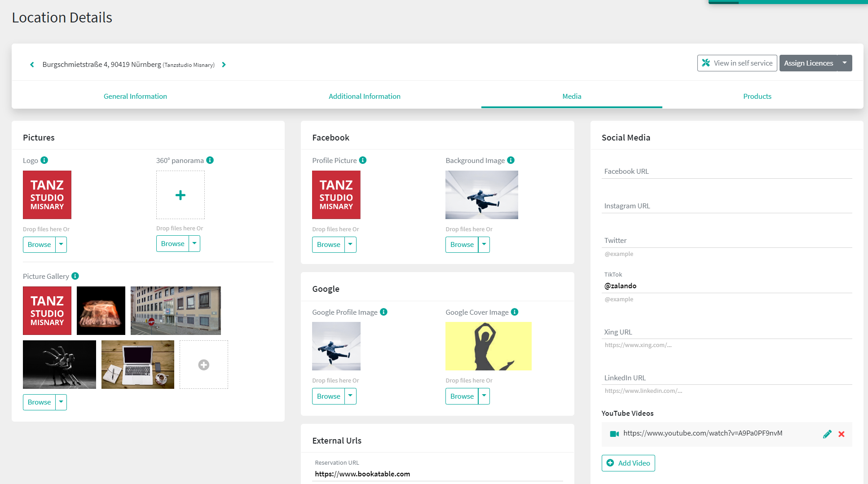Show info for Google Cover Image
868x484 pixels.
coord(515,312)
